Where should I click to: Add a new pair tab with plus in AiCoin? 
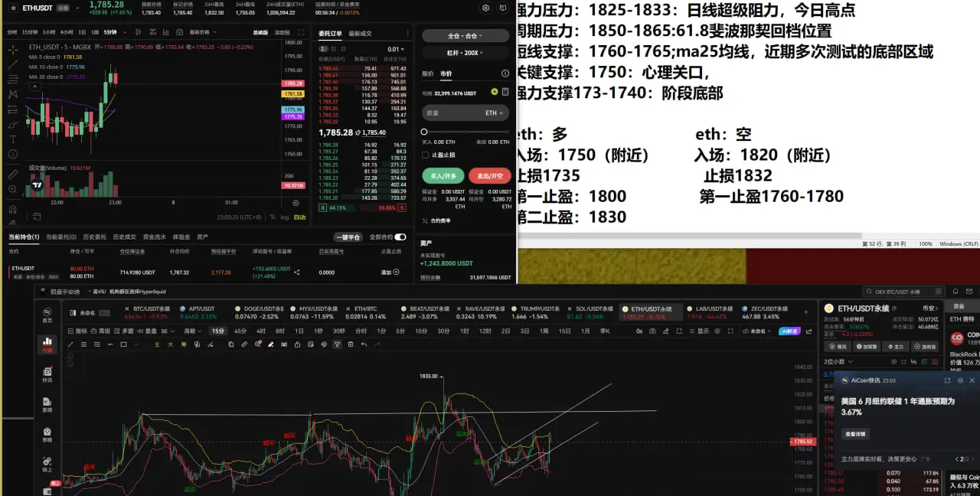pyautogui.click(x=806, y=312)
